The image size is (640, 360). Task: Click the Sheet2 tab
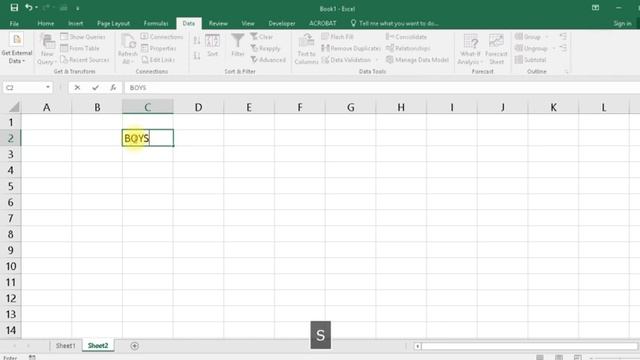[x=98, y=346]
